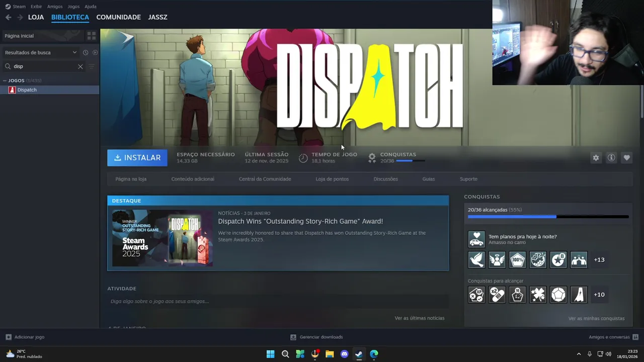
Task: Toggle ready-to-play filter icon
Action: (x=95, y=52)
